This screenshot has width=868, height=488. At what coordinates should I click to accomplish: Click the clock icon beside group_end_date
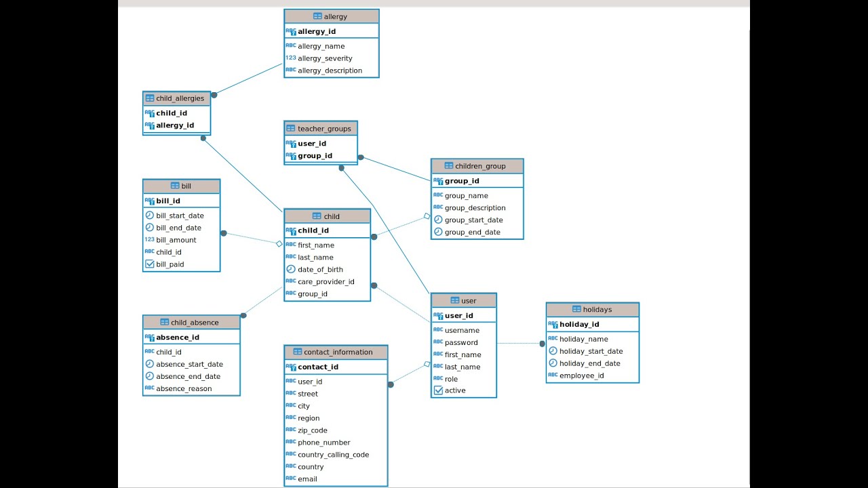click(x=438, y=232)
